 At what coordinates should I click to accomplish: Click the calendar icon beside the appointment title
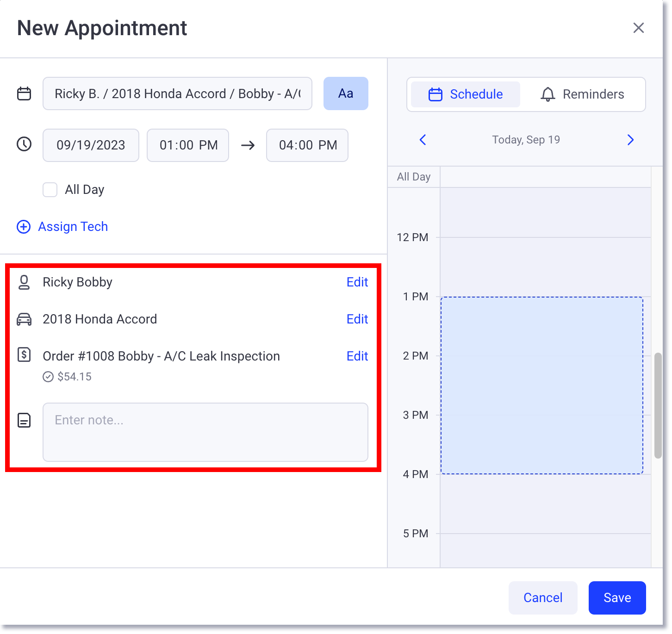click(x=24, y=93)
